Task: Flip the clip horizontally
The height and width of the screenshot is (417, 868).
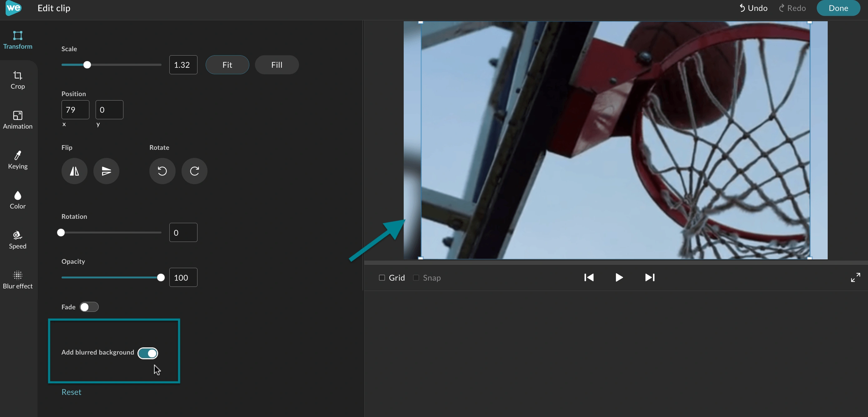Action: coord(74,171)
